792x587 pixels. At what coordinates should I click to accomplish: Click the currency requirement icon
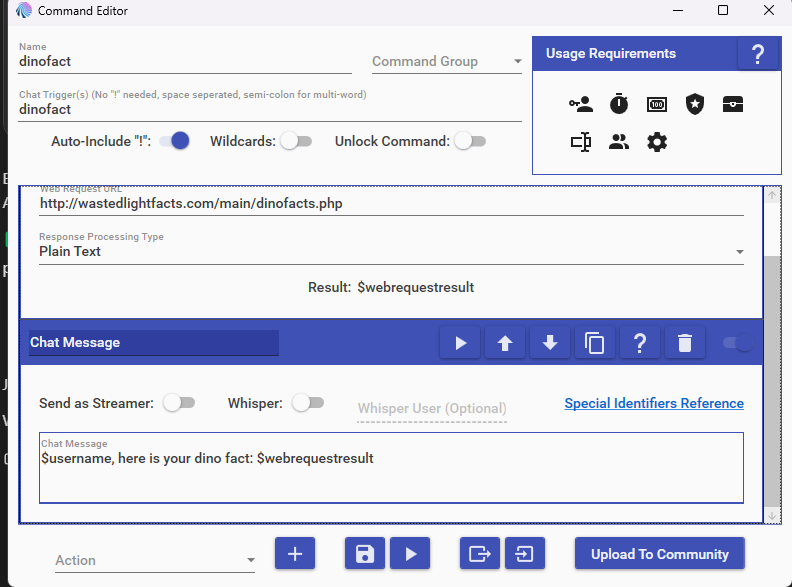coord(657,104)
